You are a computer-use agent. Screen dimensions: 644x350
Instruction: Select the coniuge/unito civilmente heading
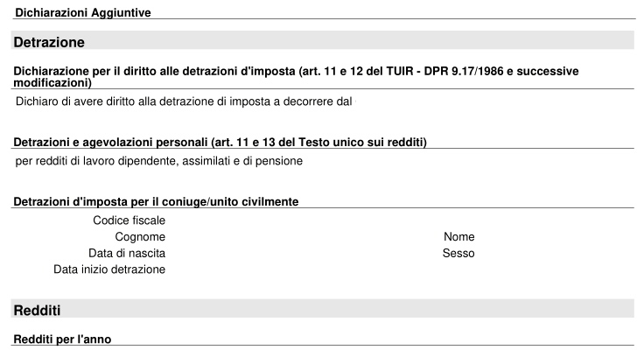(156, 202)
